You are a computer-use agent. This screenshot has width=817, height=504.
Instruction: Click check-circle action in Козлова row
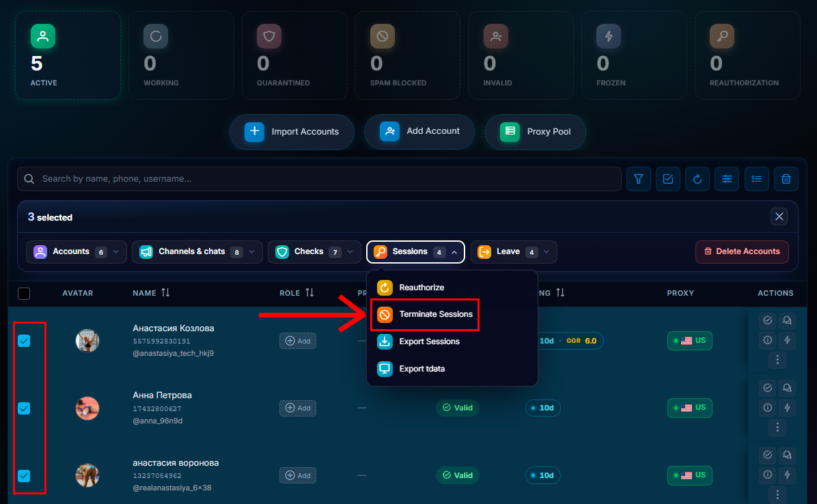click(x=768, y=320)
